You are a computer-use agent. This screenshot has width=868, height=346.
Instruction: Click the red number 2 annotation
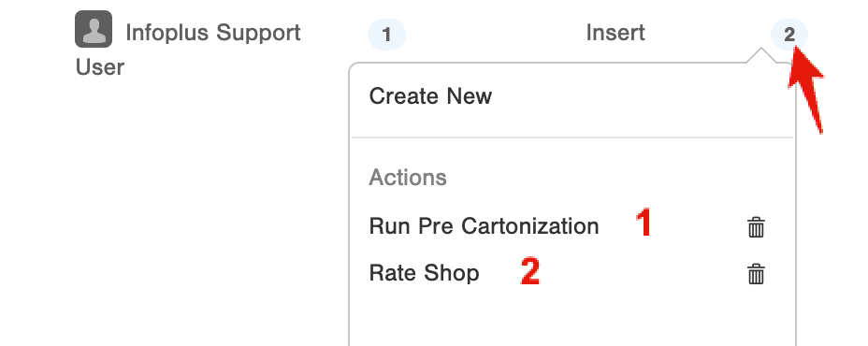[529, 271]
